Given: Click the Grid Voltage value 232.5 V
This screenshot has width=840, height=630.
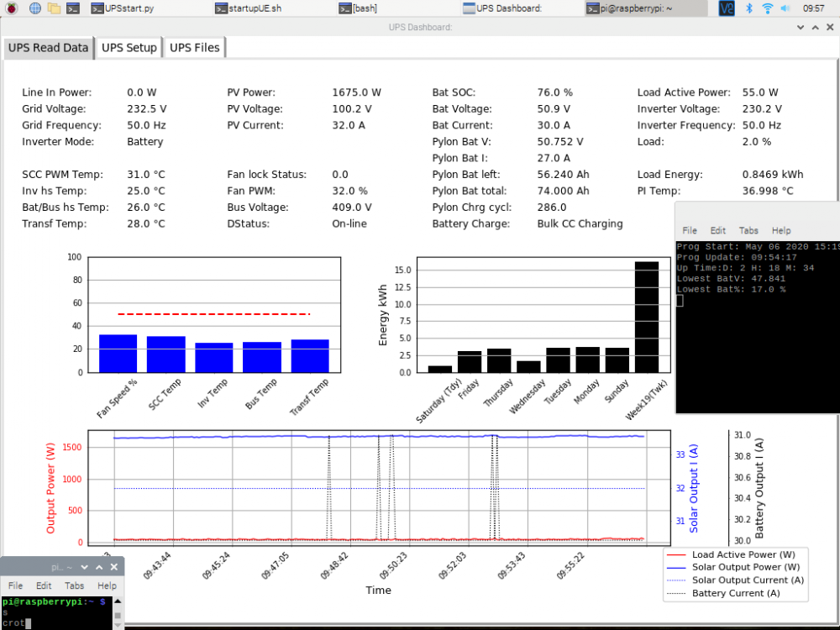Looking at the screenshot, I should point(147,108).
